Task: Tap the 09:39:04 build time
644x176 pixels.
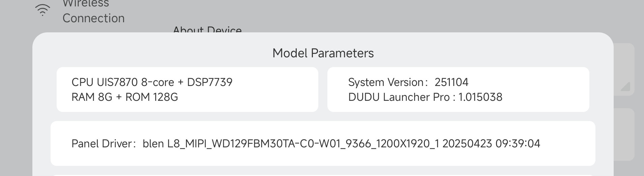Action: coord(518,144)
